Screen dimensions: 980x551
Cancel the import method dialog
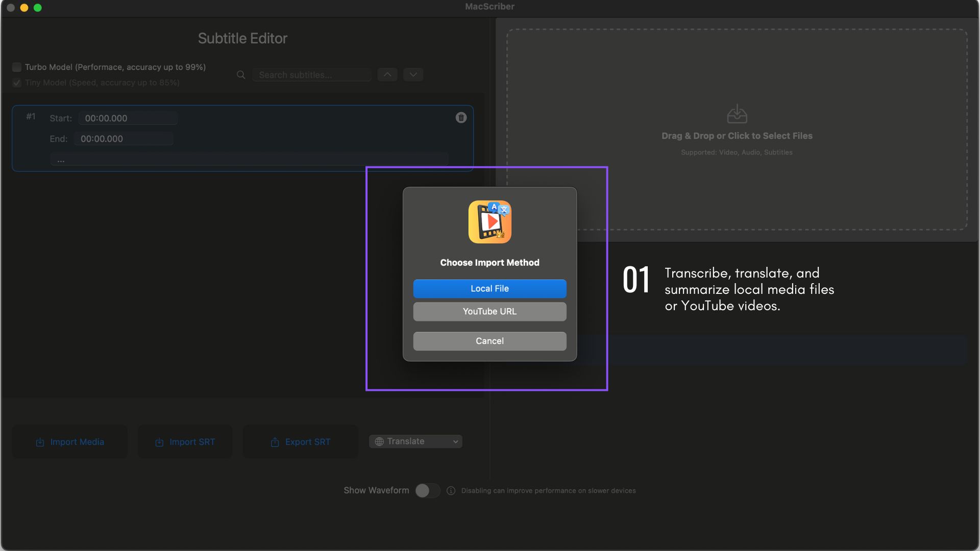coord(489,341)
